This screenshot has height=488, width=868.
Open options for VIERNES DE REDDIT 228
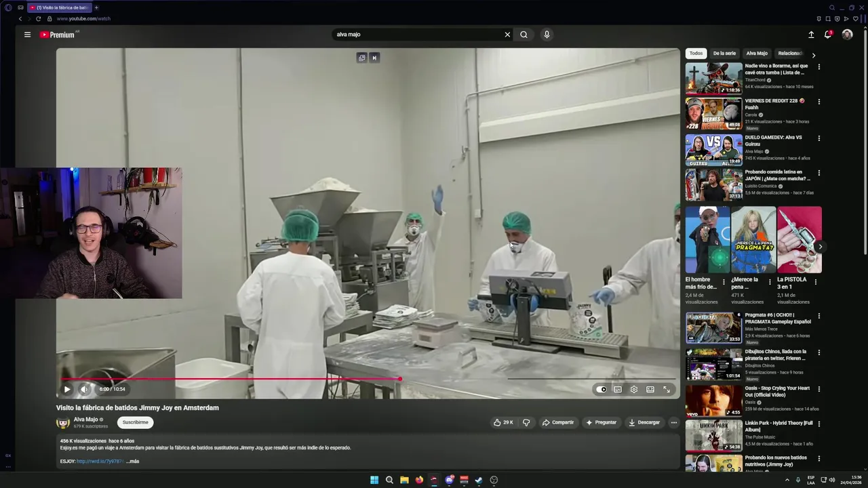pos(818,102)
